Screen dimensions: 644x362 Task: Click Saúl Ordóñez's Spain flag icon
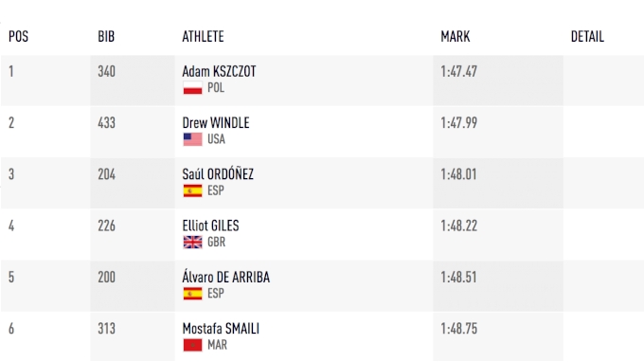tap(192, 190)
